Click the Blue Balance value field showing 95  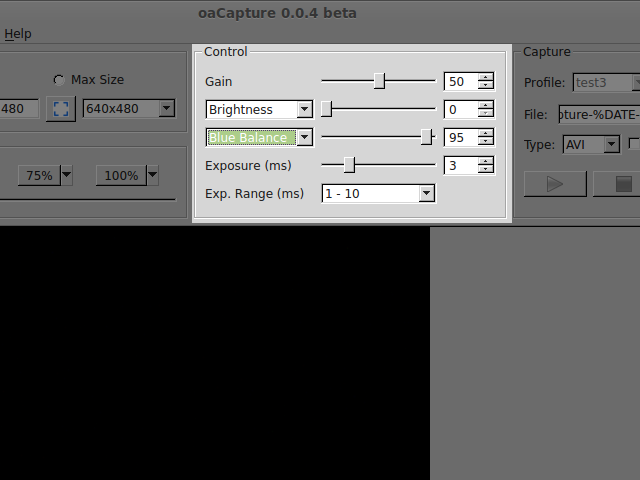coord(461,138)
